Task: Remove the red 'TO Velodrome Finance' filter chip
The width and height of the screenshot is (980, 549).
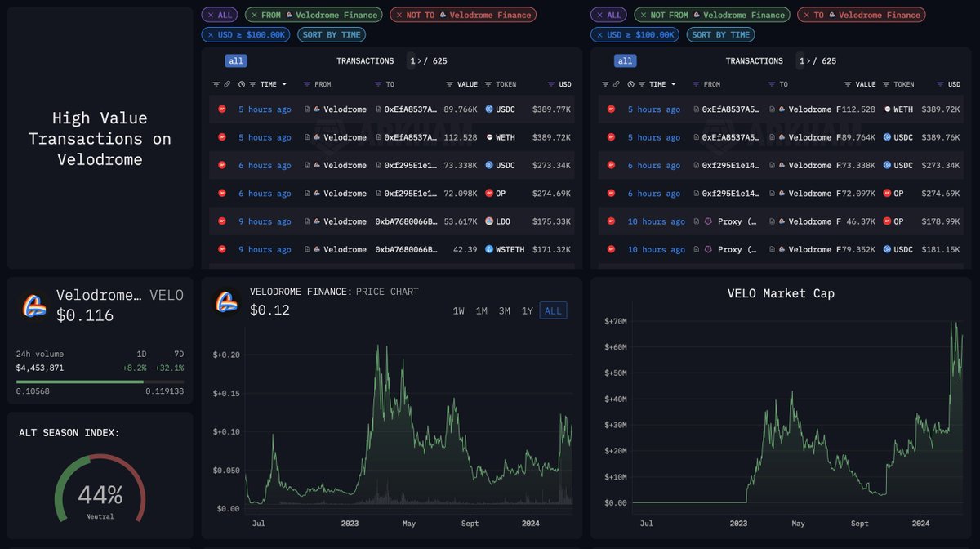Action: (805, 15)
